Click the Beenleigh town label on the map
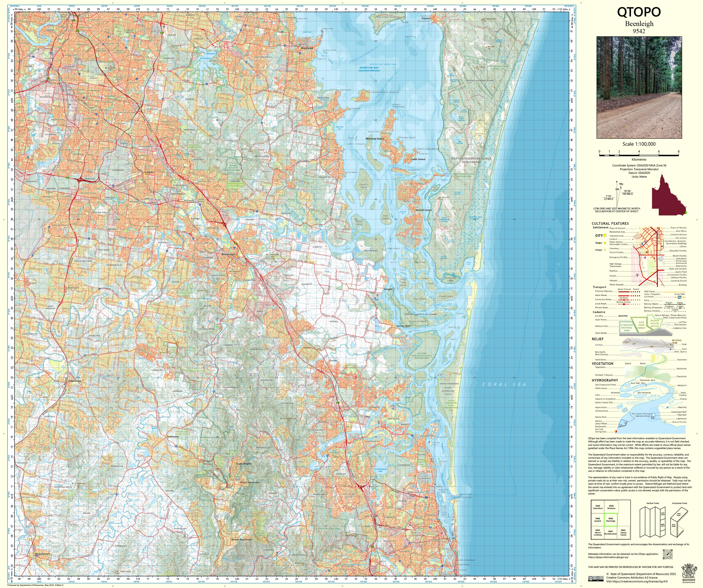This screenshot has width=703, height=588. point(228,254)
